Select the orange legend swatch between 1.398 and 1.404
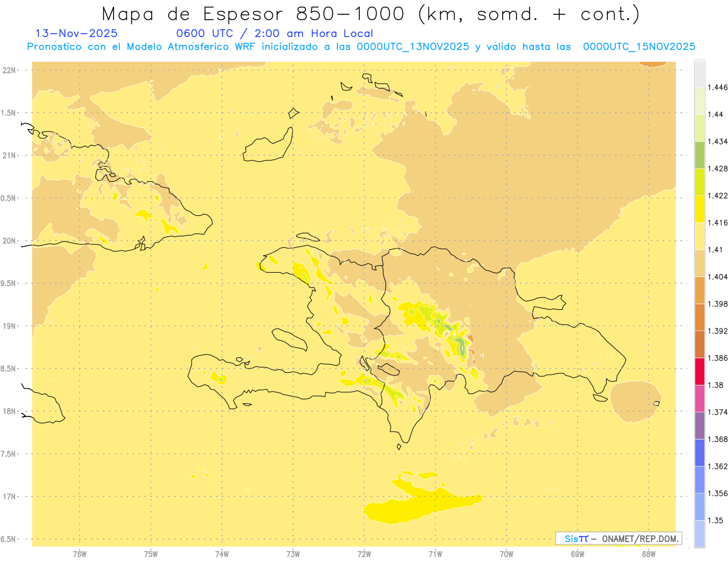728x562 pixels. [699, 290]
